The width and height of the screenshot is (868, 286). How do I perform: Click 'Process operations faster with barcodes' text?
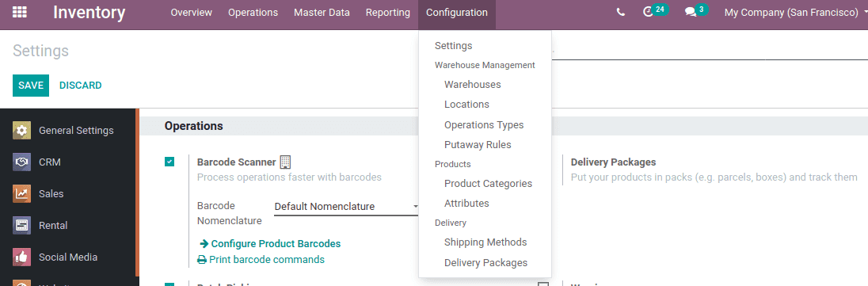tap(289, 177)
